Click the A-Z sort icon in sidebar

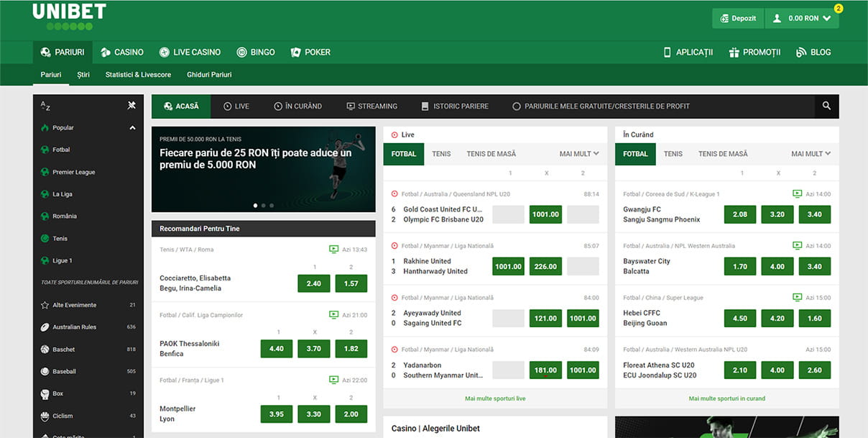point(45,106)
